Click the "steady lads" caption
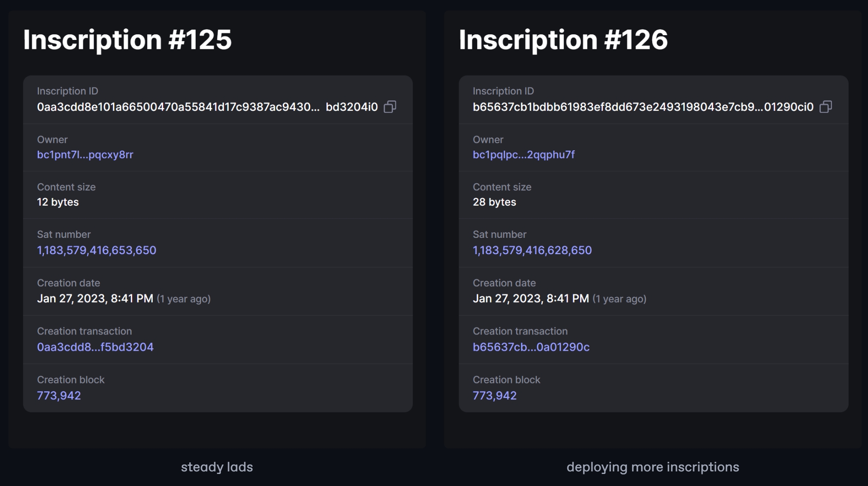Image resolution: width=868 pixels, height=486 pixels. point(217,467)
